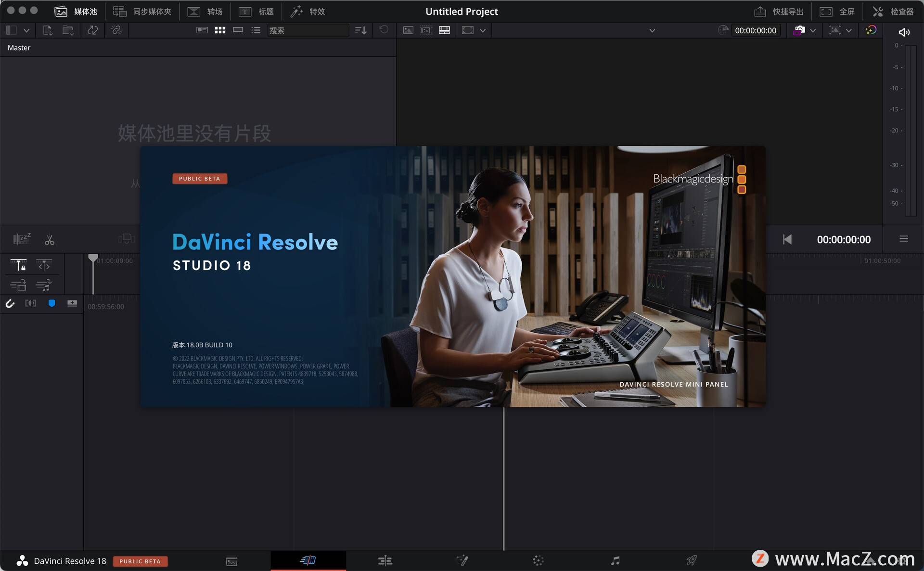Open the timeline options hamburger menu

click(903, 239)
